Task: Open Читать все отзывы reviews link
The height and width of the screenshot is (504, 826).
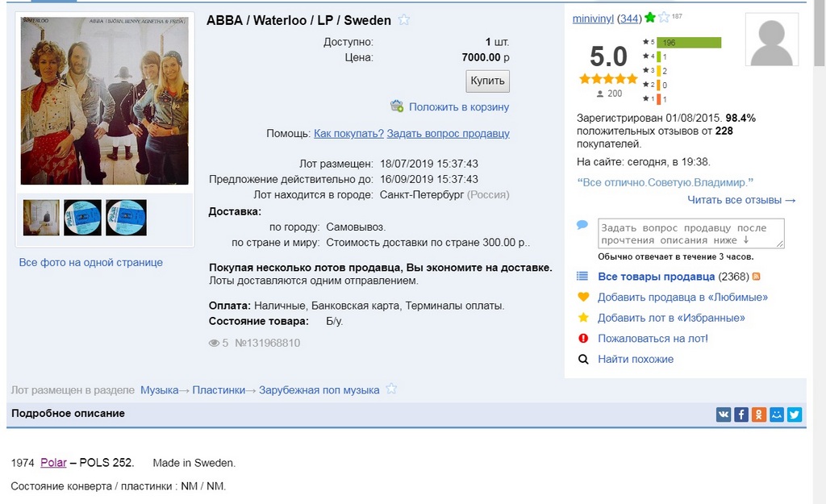Action: click(741, 200)
